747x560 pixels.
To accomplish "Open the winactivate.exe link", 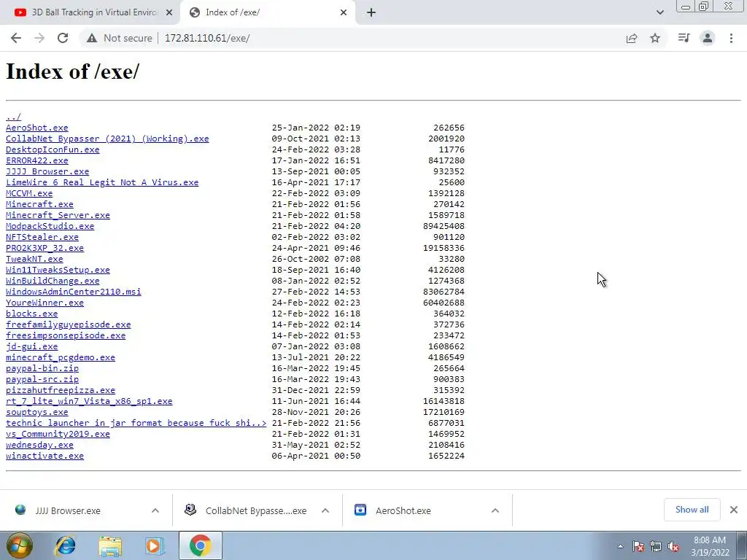I will [x=44, y=456].
